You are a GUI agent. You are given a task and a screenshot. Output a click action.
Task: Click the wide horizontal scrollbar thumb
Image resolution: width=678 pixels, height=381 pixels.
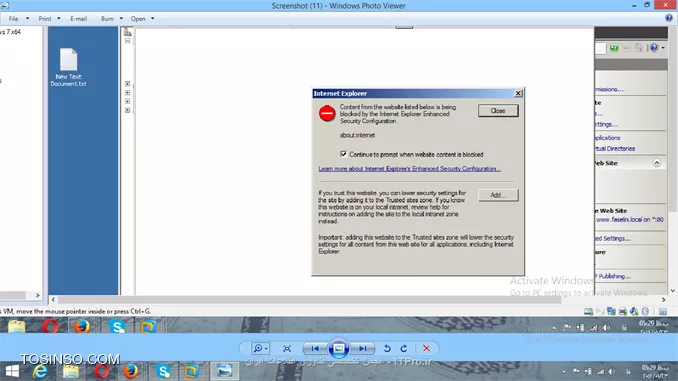pos(310,300)
